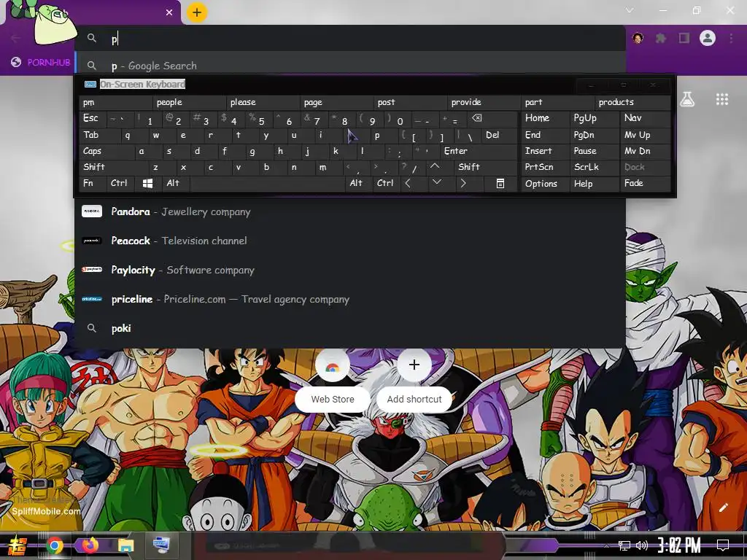Toggle the Fade keyboard key
Image resolution: width=747 pixels, height=560 pixels.
pos(645,183)
